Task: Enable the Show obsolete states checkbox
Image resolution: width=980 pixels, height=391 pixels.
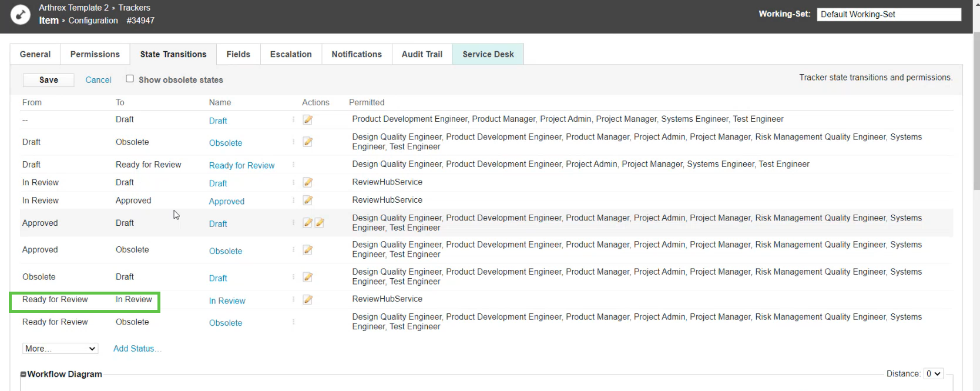Action: [x=130, y=79]
